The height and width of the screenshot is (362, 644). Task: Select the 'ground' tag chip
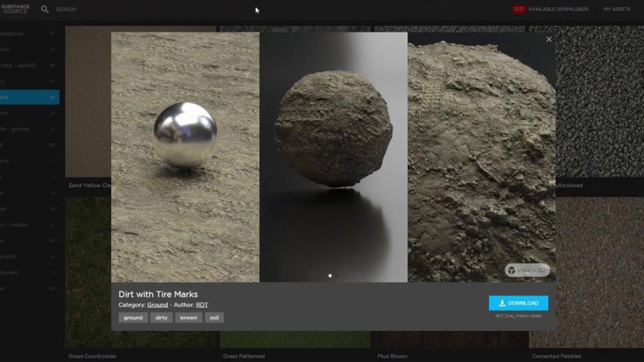pos(133,317)
